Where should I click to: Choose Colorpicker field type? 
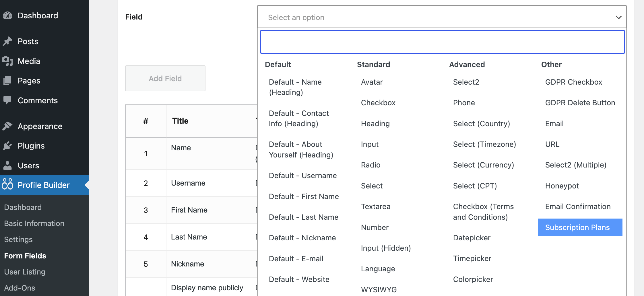tap(473, 279)
